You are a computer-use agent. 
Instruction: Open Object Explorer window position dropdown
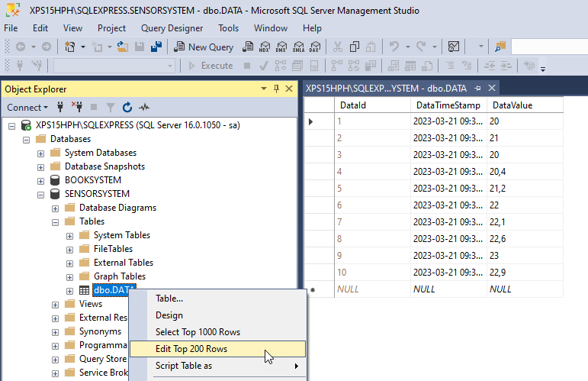click(x=264, y=89)
